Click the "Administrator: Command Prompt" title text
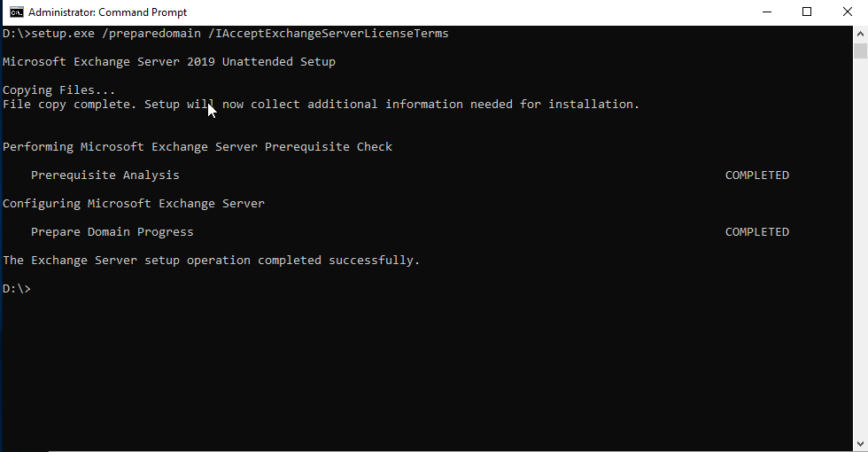Screen dimensions: 868x452 (107, 12)
